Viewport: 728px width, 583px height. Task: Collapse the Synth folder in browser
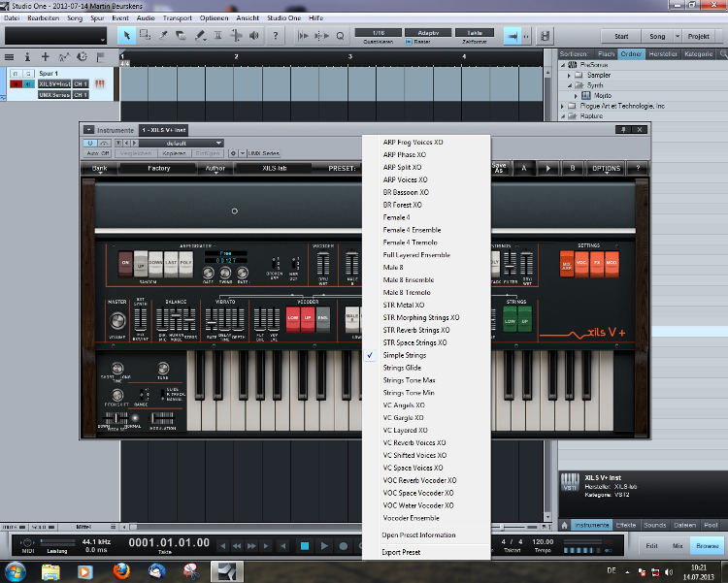pos(569,85)
